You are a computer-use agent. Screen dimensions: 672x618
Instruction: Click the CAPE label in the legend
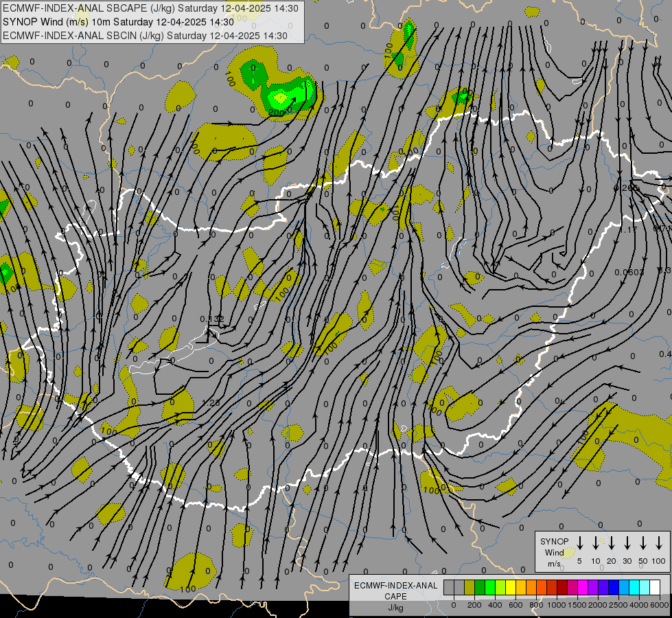pyautogui.click(x=395, y=597)
